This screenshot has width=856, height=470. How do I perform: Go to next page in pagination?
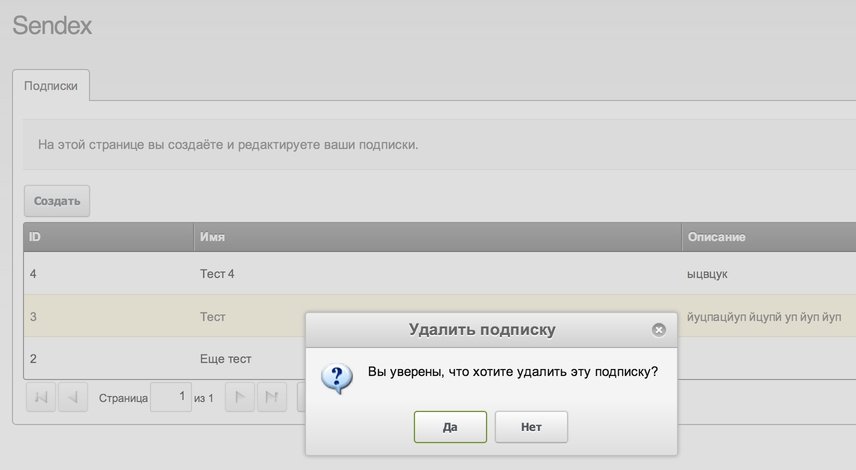240,398
